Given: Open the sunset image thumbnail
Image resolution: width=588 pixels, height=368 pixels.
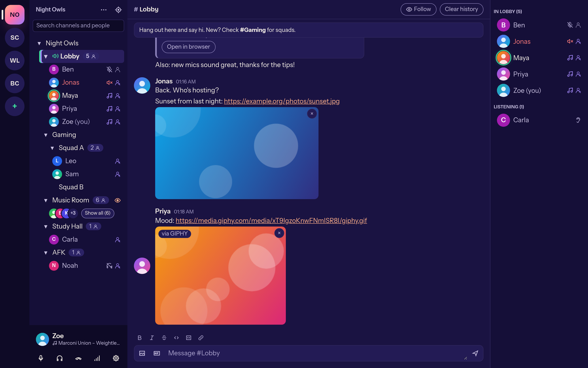Looking at the screenshot, I should pyautogui.click(x=237, y=153).
